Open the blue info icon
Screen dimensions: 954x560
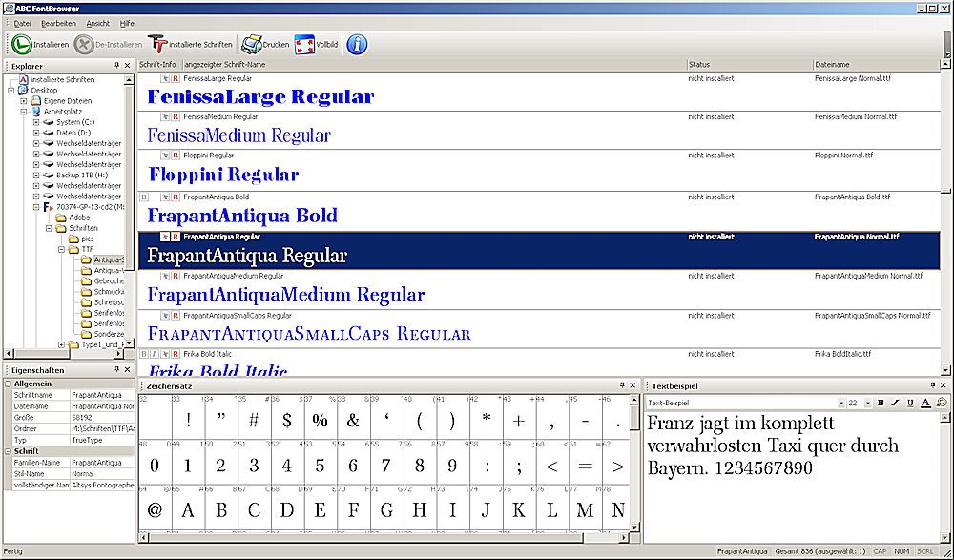pyautogui.click(x=357, y=44)
